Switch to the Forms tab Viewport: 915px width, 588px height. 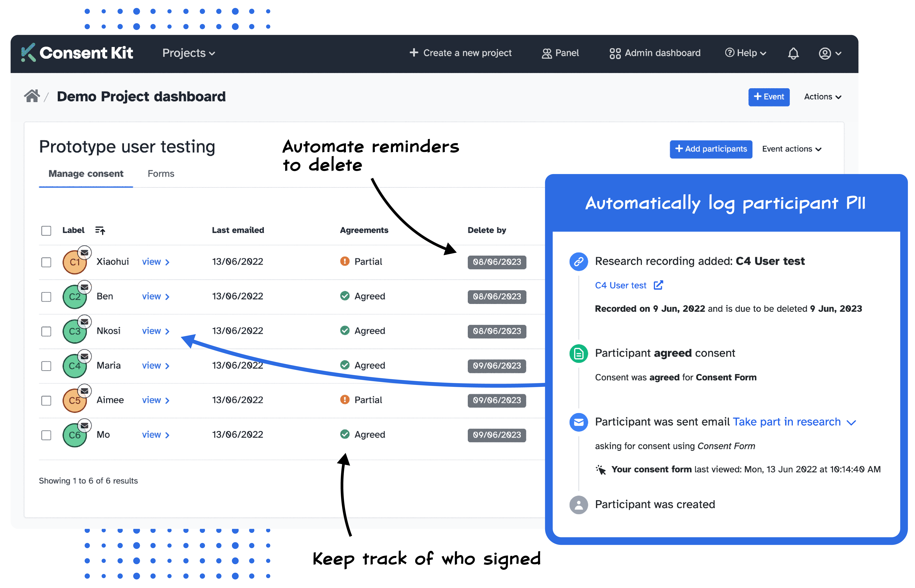pyautogui.click(x=161, y=174)
